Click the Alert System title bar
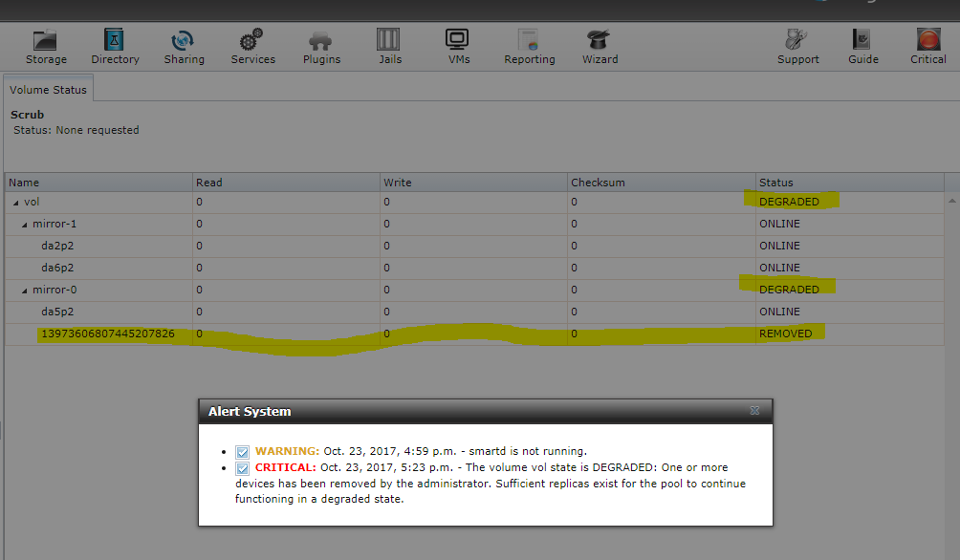 pyautogui.click(x=486, y=411)
